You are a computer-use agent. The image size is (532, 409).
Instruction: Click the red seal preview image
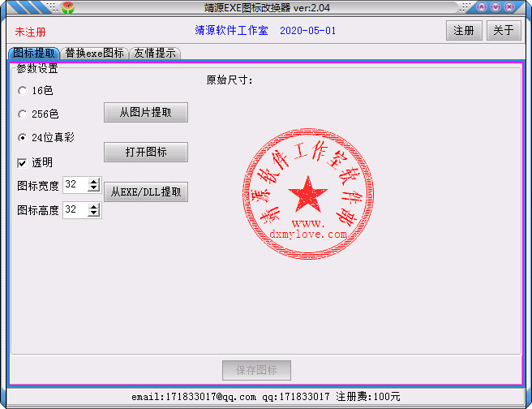pos(308,194)
